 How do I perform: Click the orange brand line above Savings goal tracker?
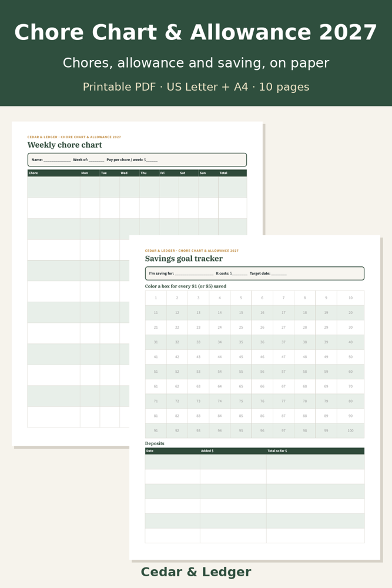click(192, 250)
